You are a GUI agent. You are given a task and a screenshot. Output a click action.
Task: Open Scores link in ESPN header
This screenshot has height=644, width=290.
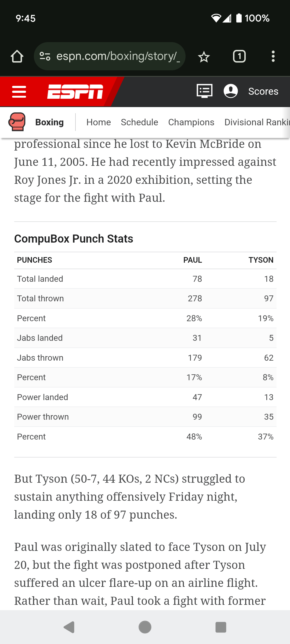[263, 91]
